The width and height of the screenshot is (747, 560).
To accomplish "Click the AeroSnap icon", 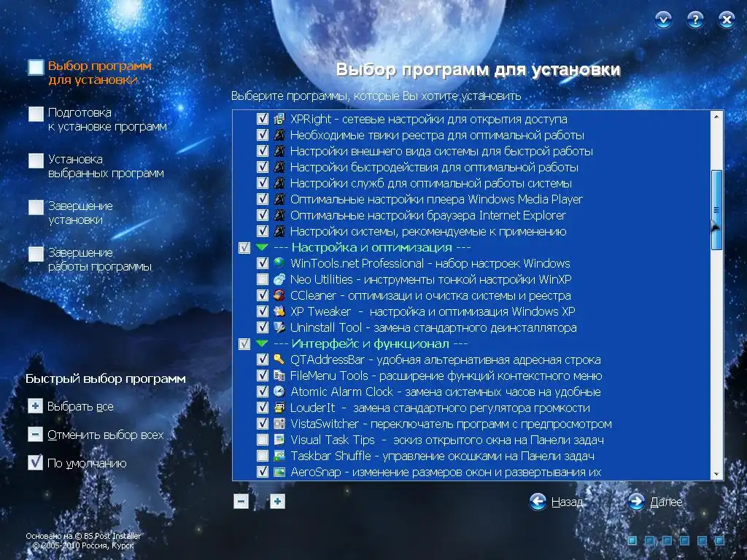I will click(279, 472).
